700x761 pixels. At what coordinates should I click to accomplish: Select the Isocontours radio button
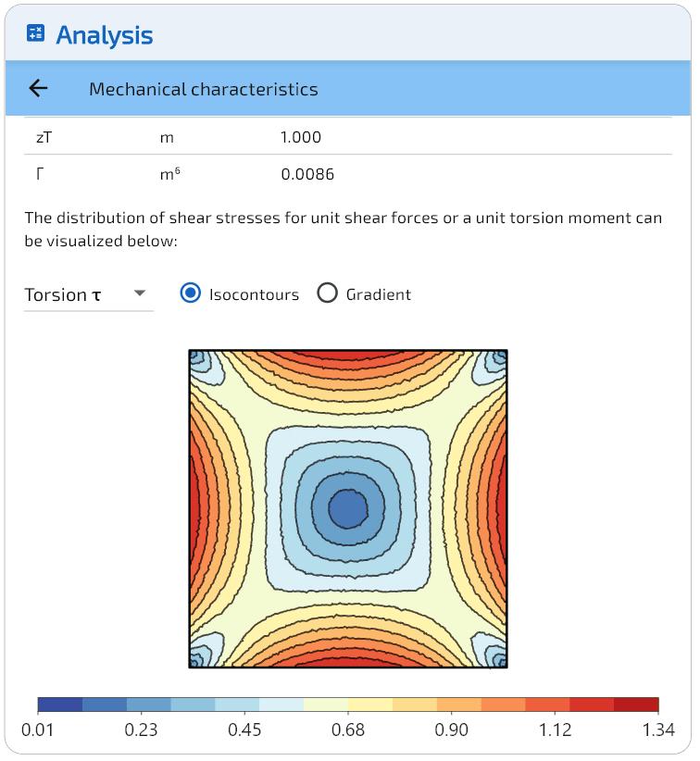[191, 293]
